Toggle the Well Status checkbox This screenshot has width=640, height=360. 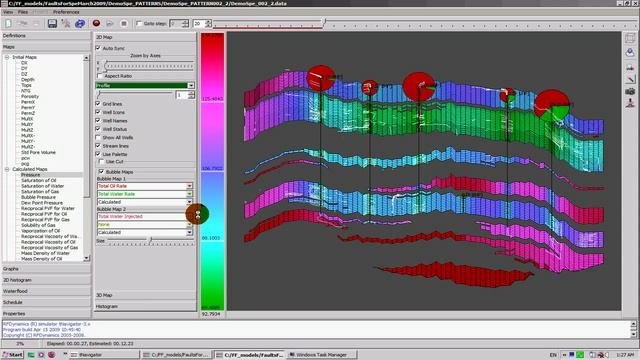(98, 129)
